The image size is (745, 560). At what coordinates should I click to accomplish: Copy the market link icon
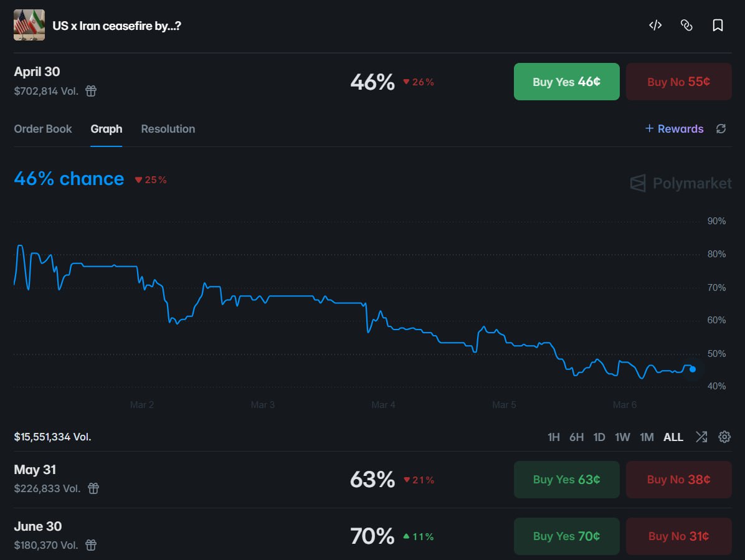point(686,26)
